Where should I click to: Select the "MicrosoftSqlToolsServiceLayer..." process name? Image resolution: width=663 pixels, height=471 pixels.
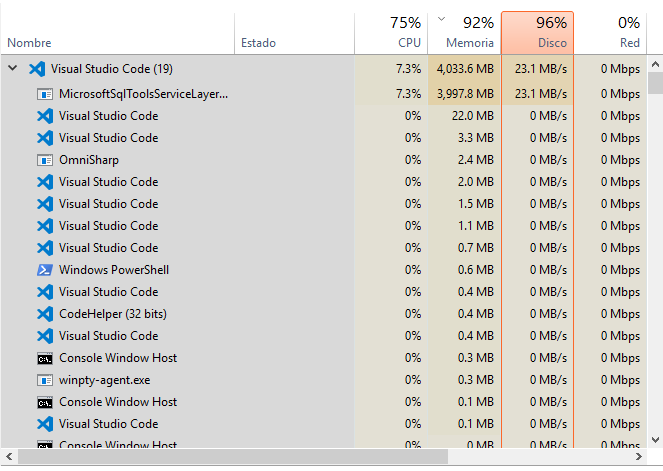pos(143,94)
